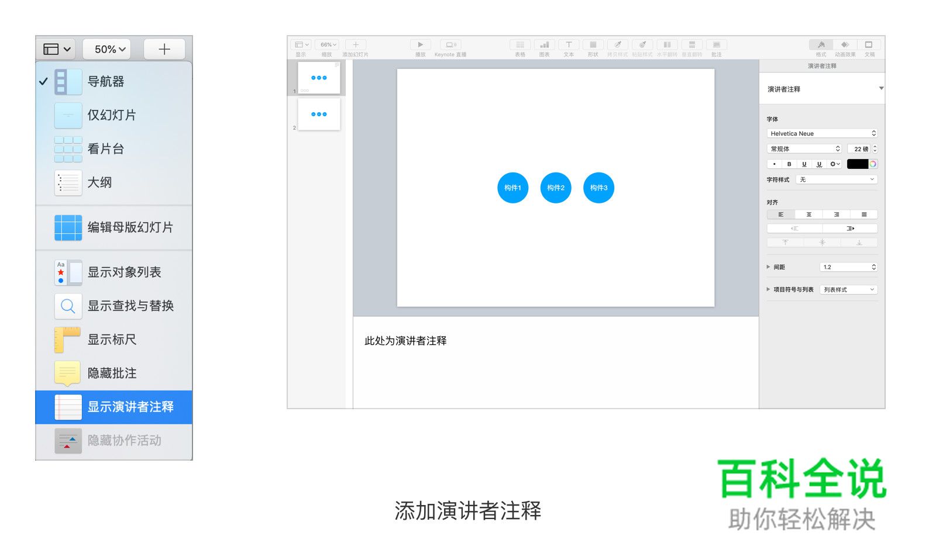Click the 播放 play button
The height and width of the screenshot is (560, 936).
[x=420, y=45]
